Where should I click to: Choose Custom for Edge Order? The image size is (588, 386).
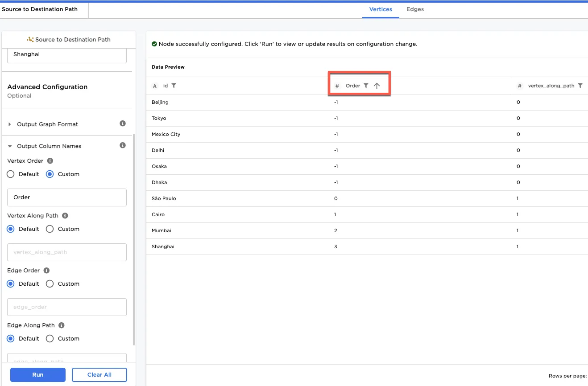50,283
